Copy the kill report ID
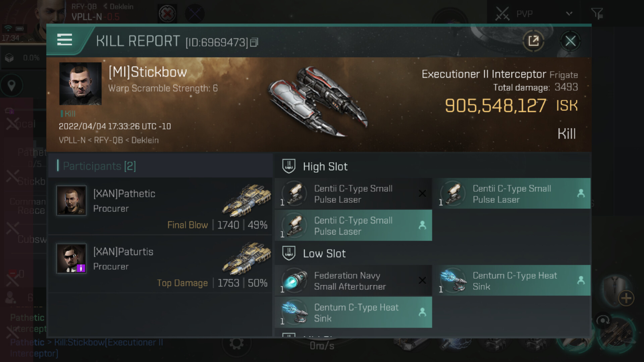This screenshot has width=644, height=362. [254, 42]
